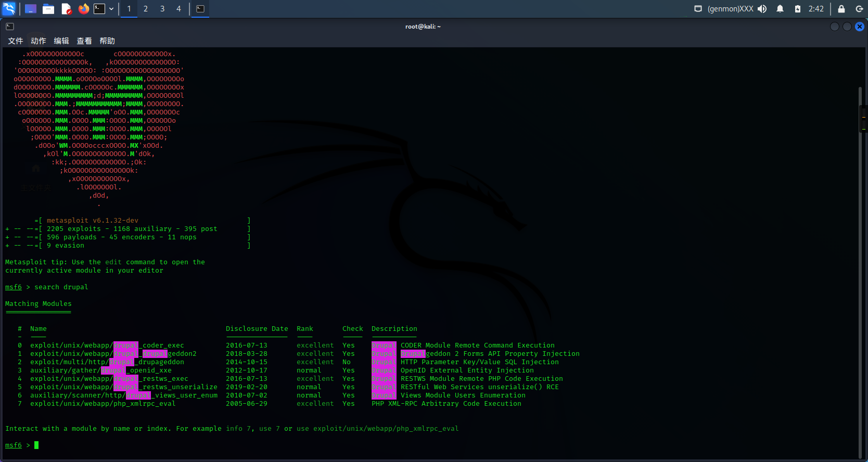Launch the text editor panel icon
This screenshot has height=462, width=868.
pos(67,9)
